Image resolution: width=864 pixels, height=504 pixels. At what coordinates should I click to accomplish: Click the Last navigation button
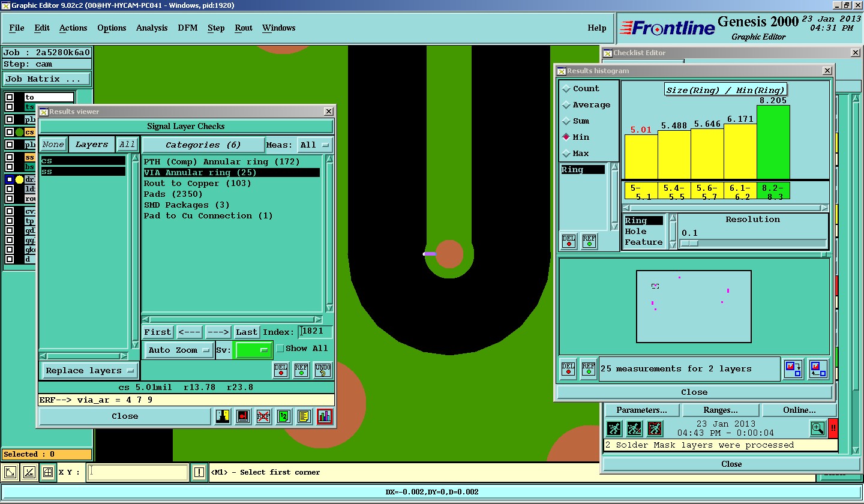tap(247, 332)
